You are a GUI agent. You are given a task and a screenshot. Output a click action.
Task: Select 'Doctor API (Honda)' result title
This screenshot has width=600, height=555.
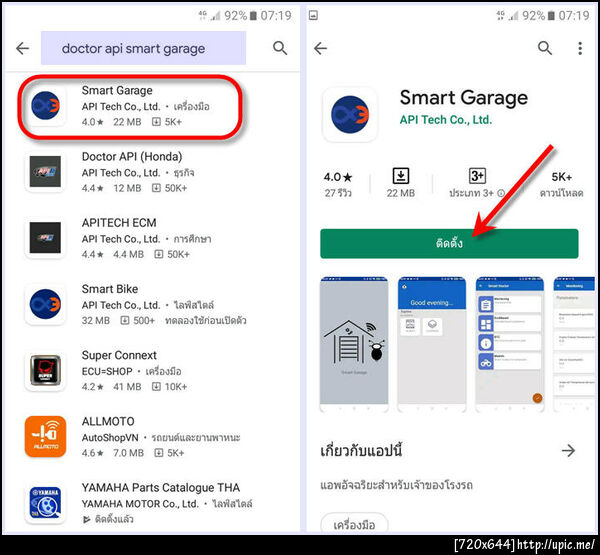coord(132,157)
